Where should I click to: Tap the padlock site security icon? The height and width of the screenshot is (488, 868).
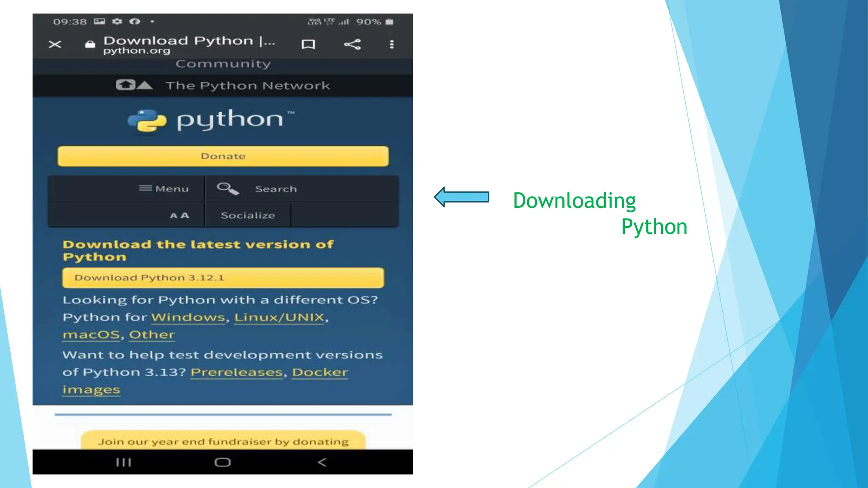pyautogui.click(x=90, y=44)
